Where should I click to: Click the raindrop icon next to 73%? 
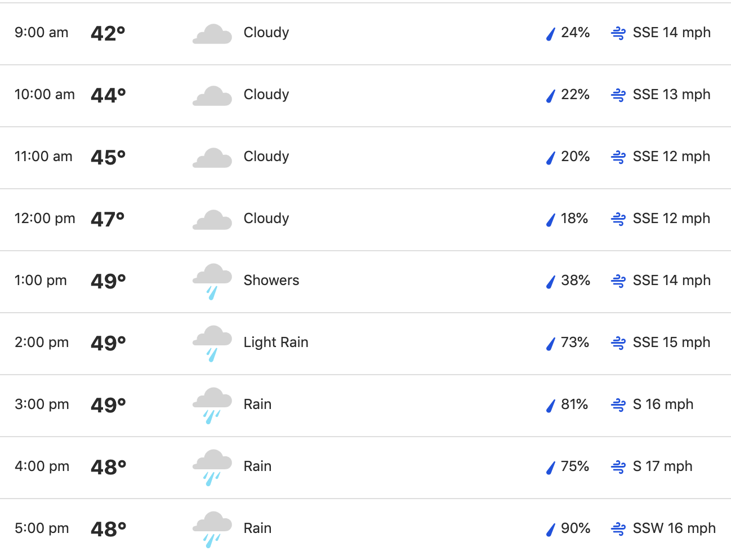(x=551, y=344)
